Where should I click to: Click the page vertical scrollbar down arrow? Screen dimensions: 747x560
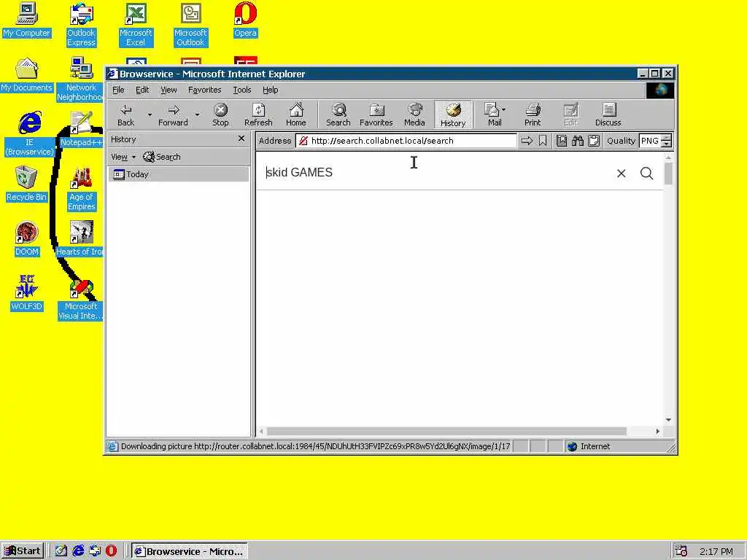coord(668,420)
